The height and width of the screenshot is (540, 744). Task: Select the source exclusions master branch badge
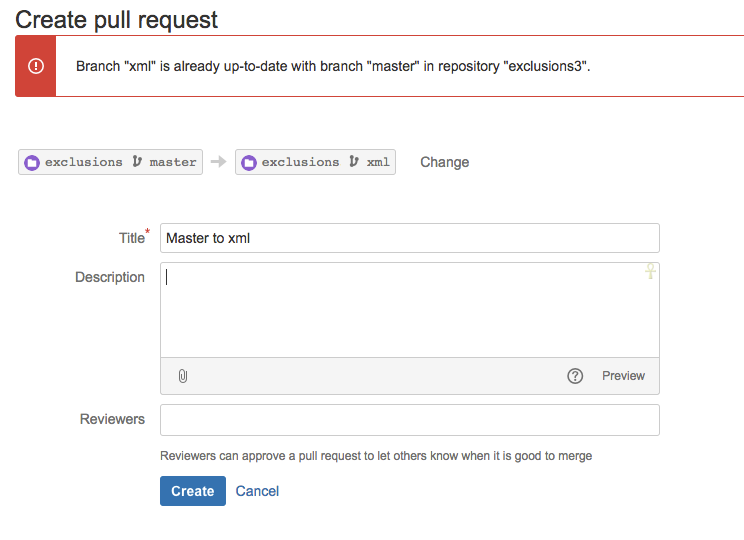tap(111, 162)
